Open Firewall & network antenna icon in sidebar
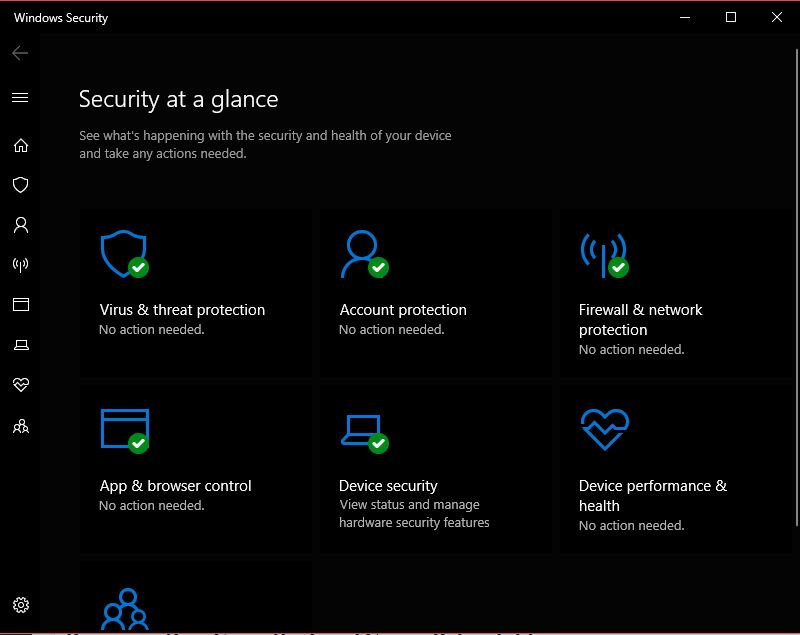 click(20, 265)
